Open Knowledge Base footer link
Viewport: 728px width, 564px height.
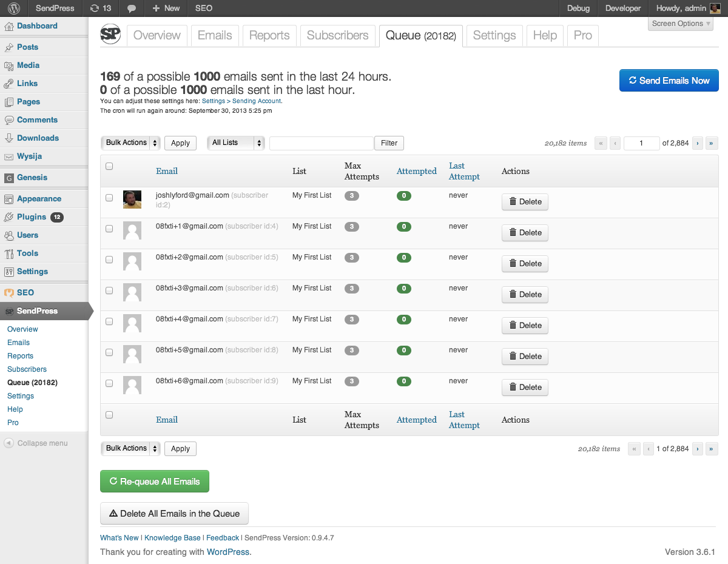pos(172,538)
